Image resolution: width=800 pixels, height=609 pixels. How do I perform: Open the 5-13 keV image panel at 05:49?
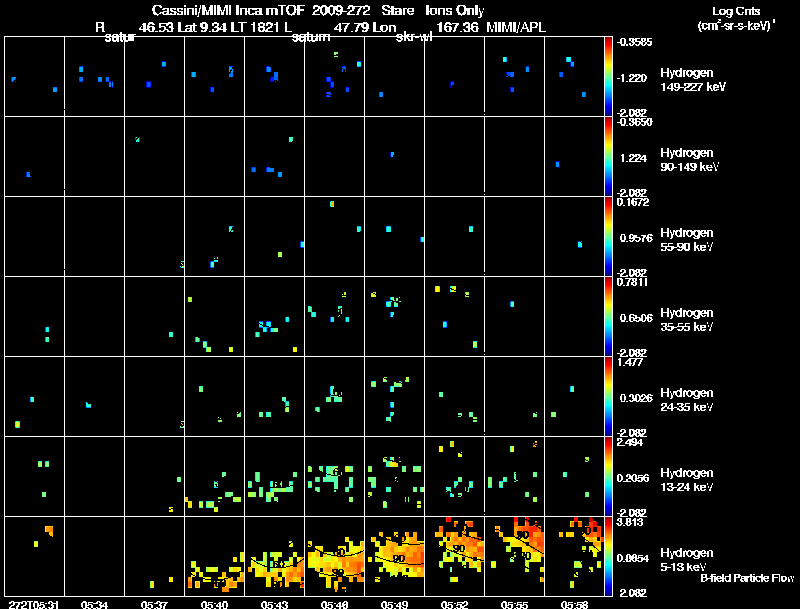pos(394,556)
